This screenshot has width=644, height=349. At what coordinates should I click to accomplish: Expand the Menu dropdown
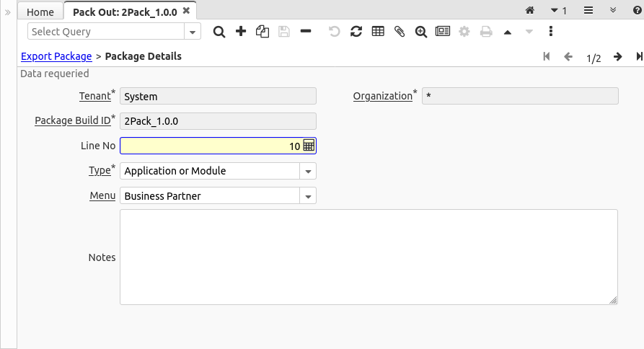pyautogui.click(x=308, y=196)
